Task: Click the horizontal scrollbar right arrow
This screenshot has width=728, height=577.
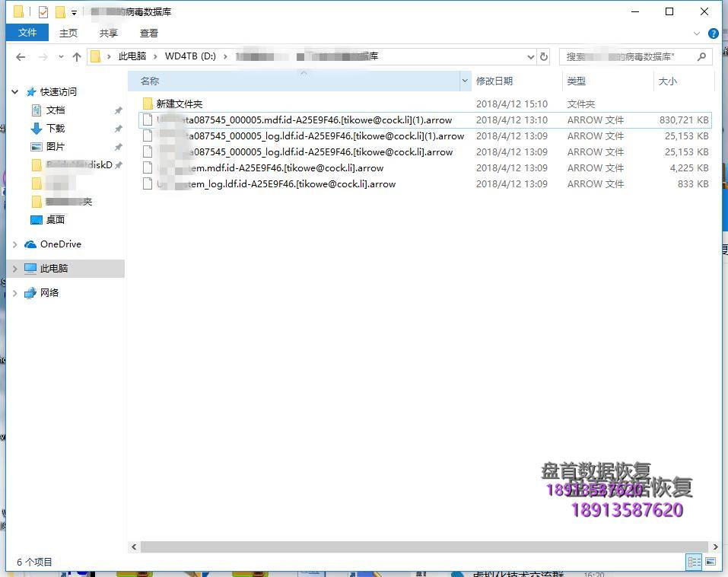Action: coord(715,547)
